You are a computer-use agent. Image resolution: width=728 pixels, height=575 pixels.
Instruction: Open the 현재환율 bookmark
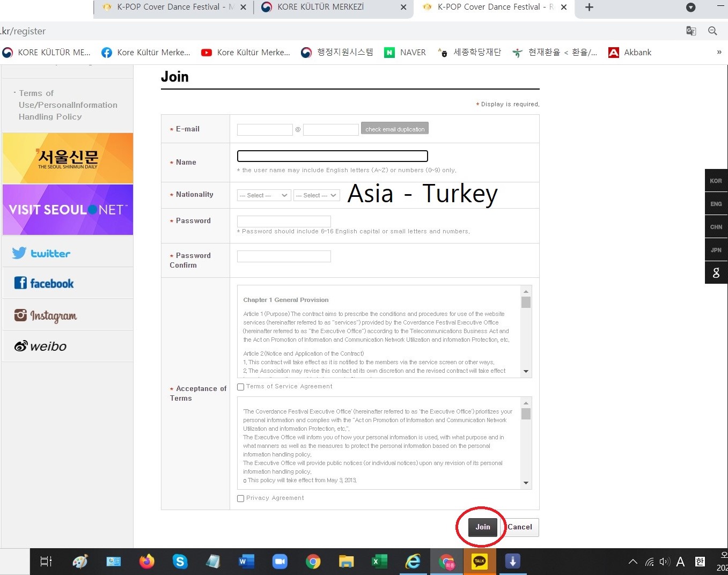click(555, 52)
